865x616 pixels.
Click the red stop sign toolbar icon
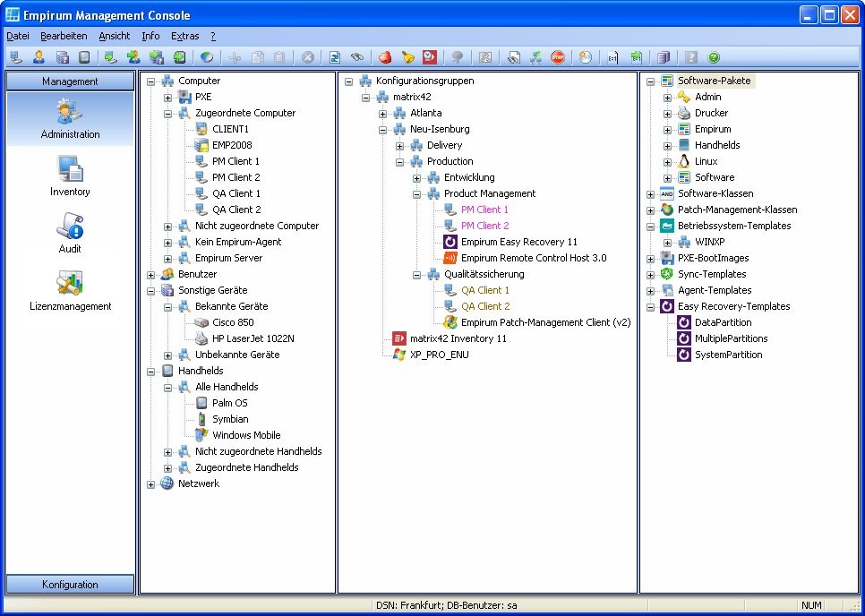[x=558, y=57]
